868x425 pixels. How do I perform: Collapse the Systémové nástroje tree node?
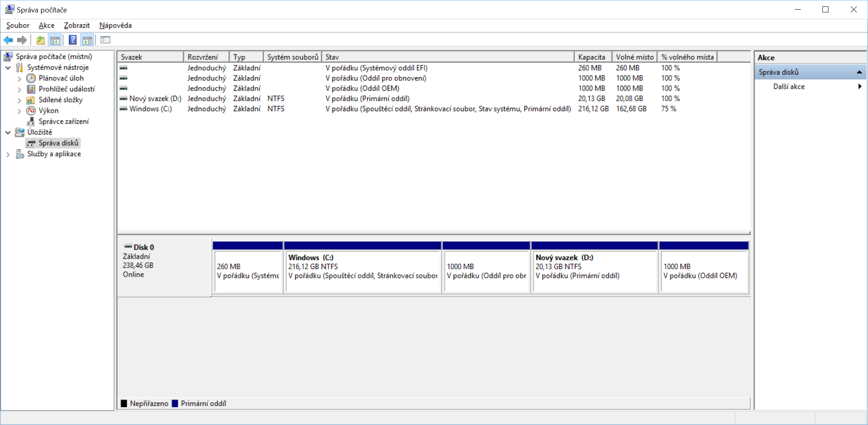(x=8, y=68)
